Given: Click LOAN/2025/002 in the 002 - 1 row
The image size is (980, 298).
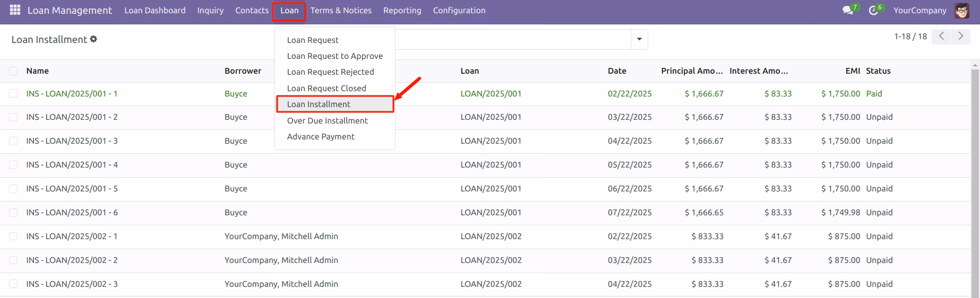Looking at the screenshot, I should [491, 236].
